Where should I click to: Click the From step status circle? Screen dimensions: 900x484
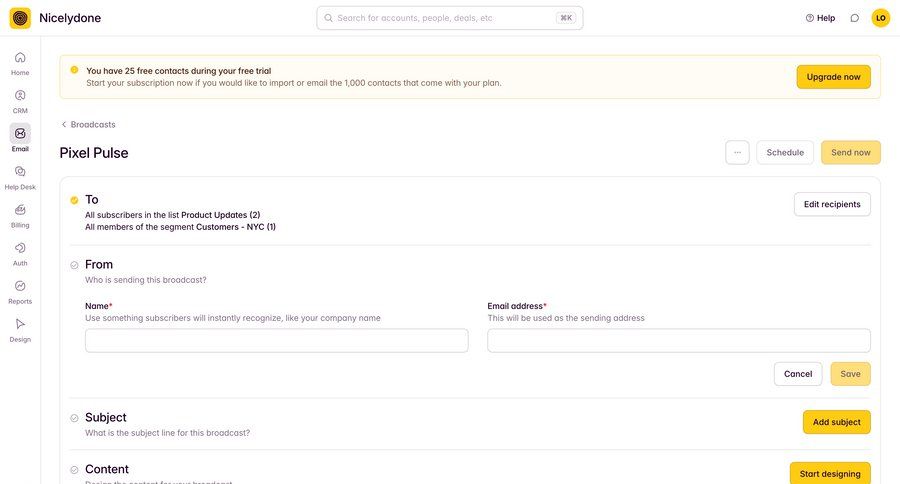coord(74,265)
